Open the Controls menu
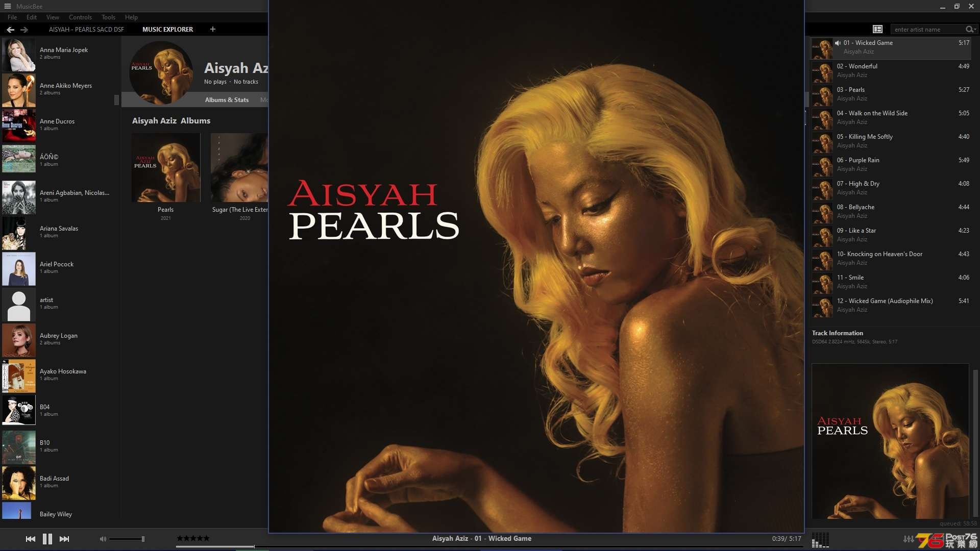The image size is (980, 551). pyautogui.click(x=80, y=17)
